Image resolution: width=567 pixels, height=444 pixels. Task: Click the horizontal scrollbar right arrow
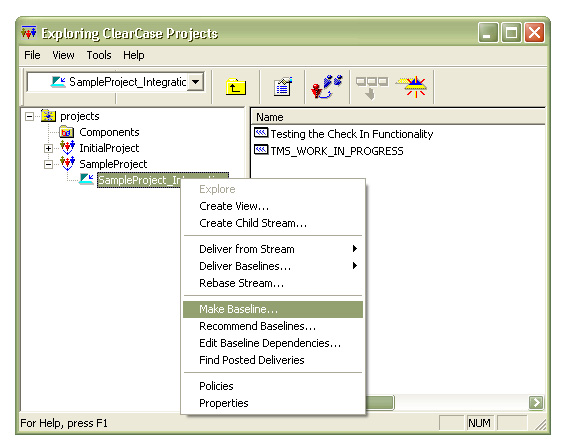[536, 402]
